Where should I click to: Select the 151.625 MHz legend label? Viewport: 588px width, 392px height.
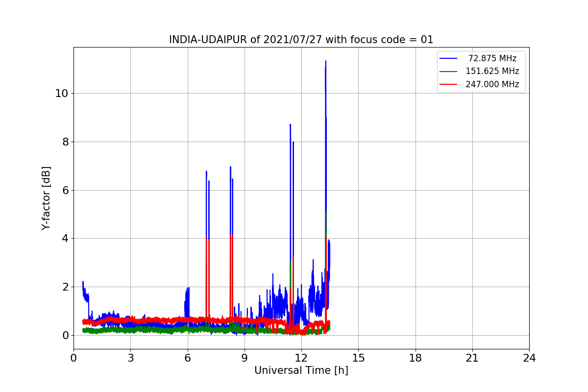click(x=492, y=71)
